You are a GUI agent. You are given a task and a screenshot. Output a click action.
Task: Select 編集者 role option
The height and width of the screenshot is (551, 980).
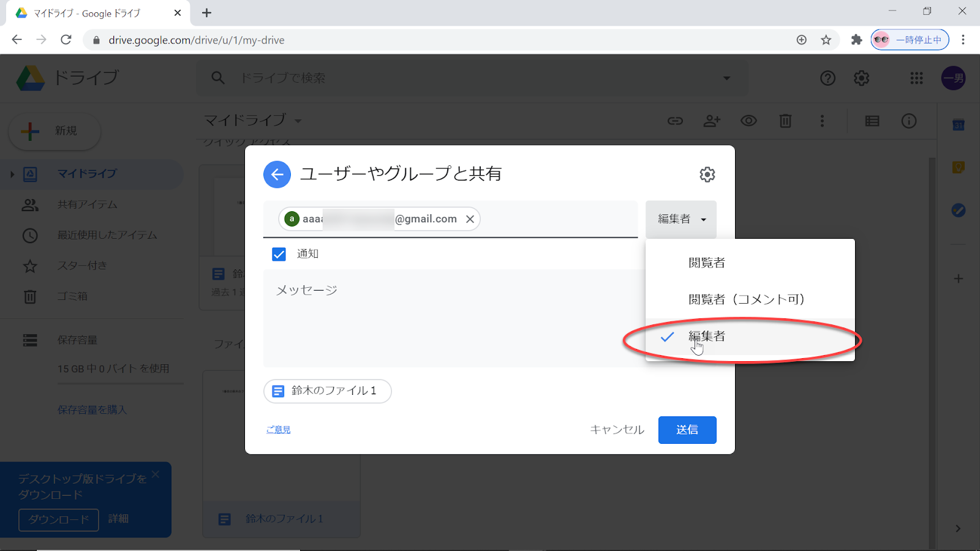[750, 336]
